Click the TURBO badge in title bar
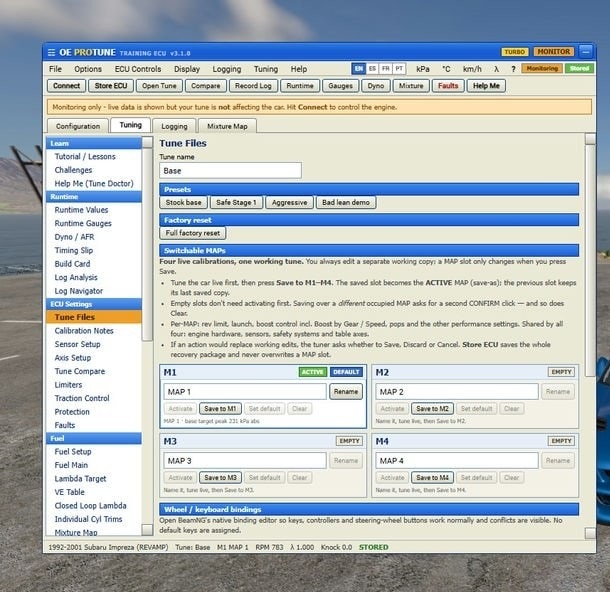The height and width of the screenshot is (592, 610). 514,52
